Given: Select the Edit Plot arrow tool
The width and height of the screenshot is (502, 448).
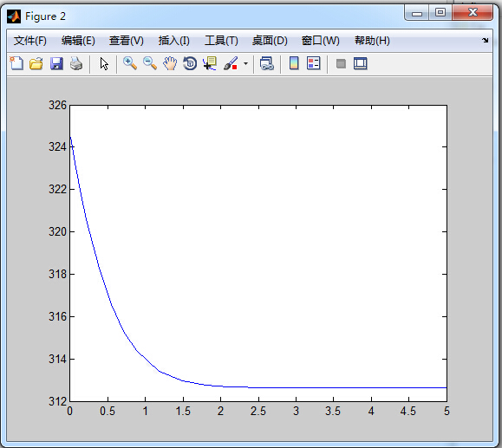Looking at the screenshot, I should [x=104, y=63].
